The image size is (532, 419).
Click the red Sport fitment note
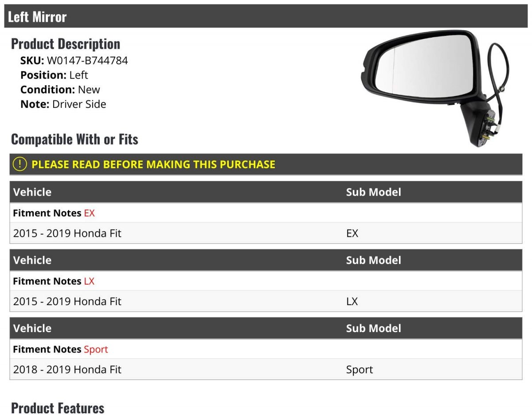[96, 349]
